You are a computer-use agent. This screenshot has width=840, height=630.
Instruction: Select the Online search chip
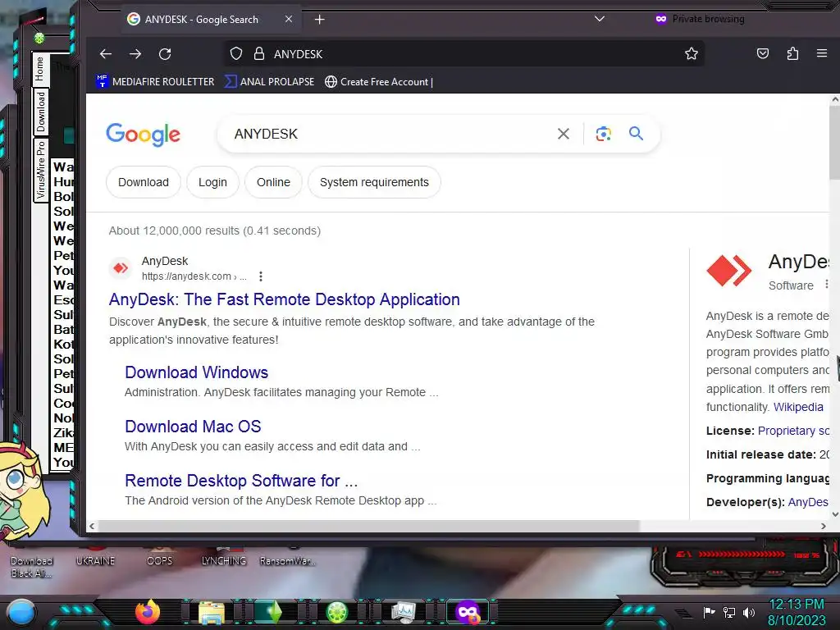(x=273, y=182)
